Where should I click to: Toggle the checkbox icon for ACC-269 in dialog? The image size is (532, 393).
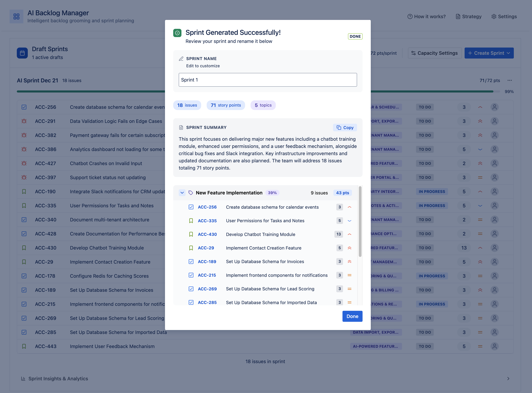[x=191, y=289]
